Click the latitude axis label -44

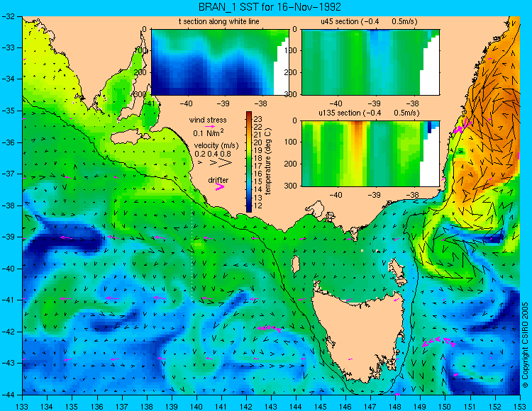click(9, 395)
